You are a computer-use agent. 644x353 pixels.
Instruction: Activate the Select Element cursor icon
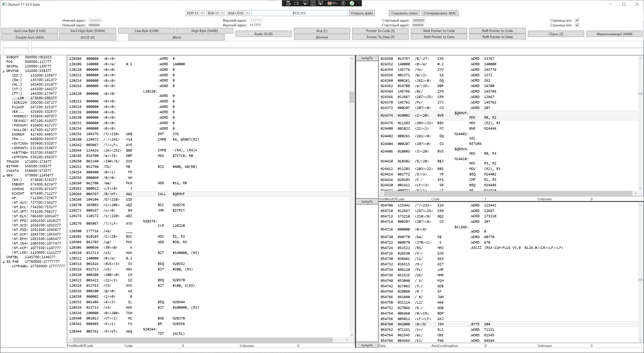(x=305, y=3)
